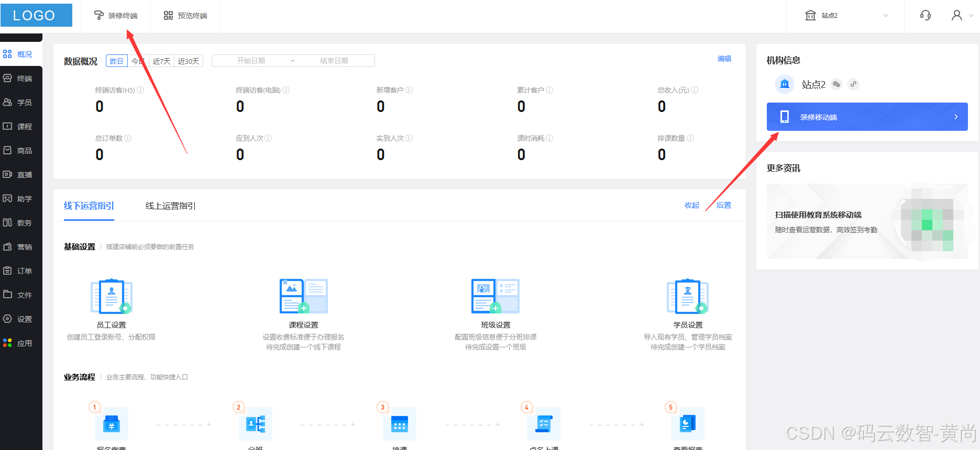Click info icon next to 终端访客(H5)
Image resolution: width=980 pixels, height=450 pixels.
[140, 90]
